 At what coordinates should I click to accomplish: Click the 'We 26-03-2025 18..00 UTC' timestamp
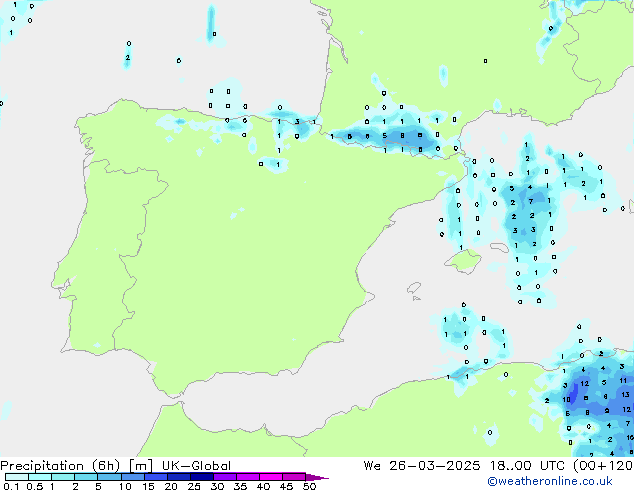point(464,466)
